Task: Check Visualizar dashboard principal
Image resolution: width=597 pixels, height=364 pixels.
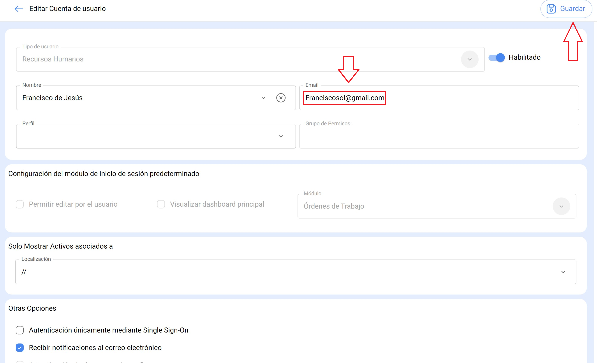Action: coord(161,204)
